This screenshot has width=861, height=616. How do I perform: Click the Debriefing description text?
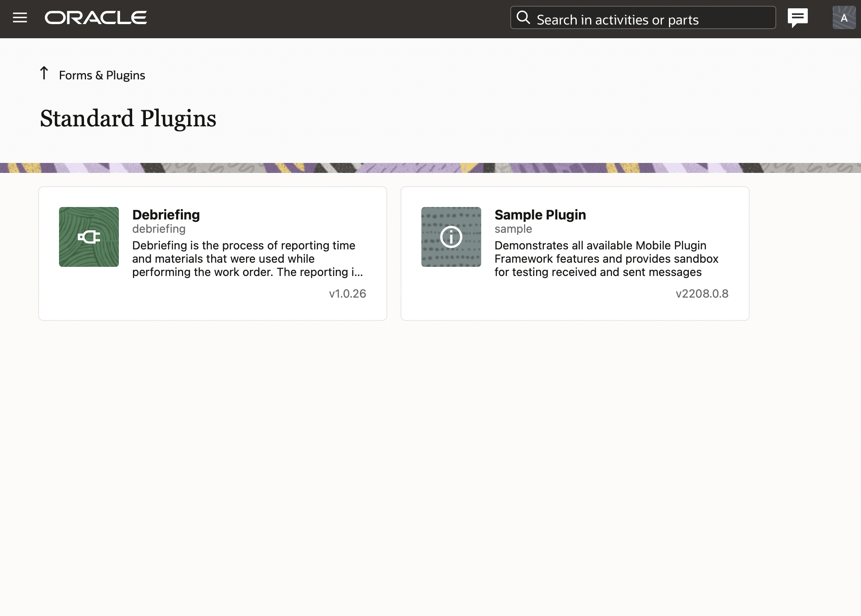coord(247,259)
